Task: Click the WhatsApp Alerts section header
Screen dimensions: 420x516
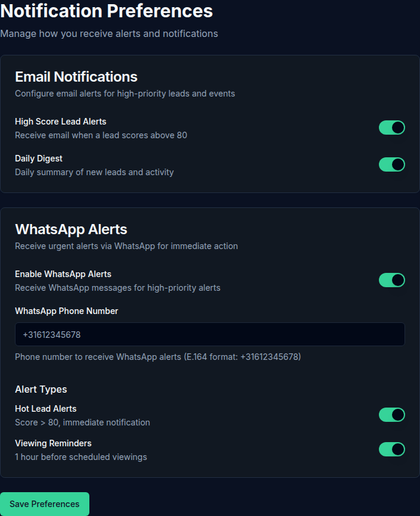Action: [x=71, y=229]
